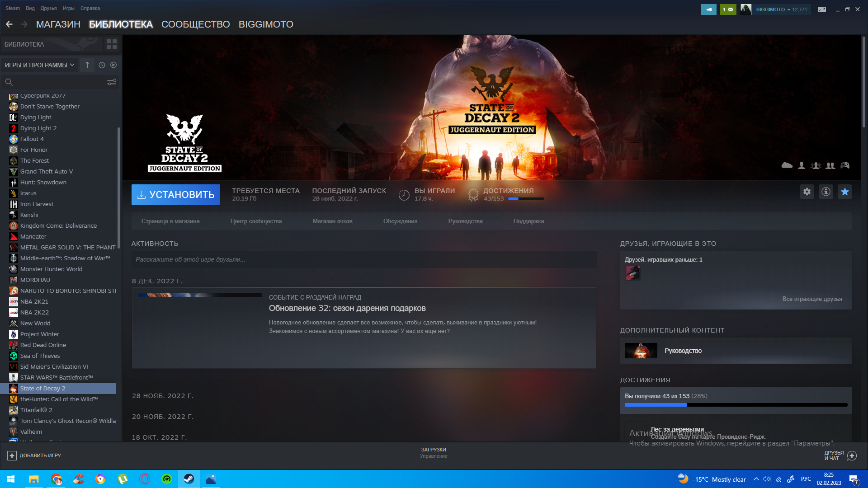Toggle sort ascending arrow in library filter
This screenshot has width=868, height=488.
click(87, 65)
